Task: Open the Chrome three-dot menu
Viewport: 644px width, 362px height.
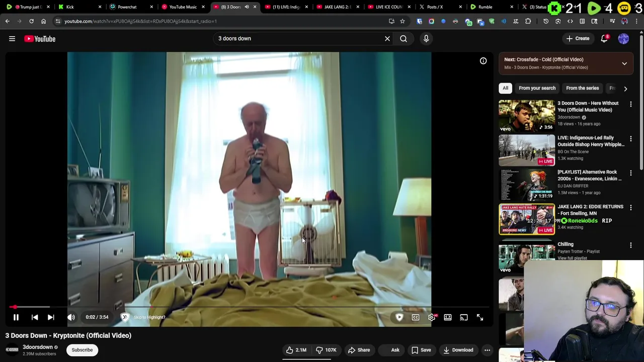Action: (x=636, y=21)
